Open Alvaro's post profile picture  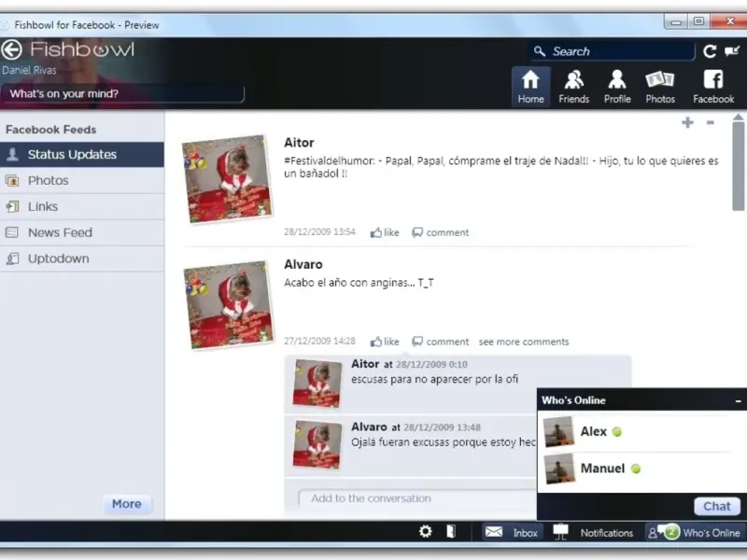[229, 305]
